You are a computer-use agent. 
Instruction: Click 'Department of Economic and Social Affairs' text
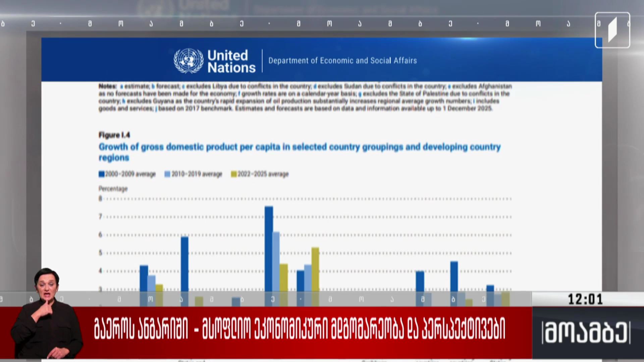(342, 61)
